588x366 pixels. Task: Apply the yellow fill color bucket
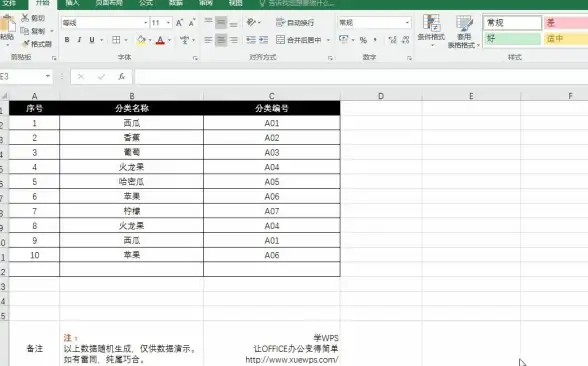141,40
